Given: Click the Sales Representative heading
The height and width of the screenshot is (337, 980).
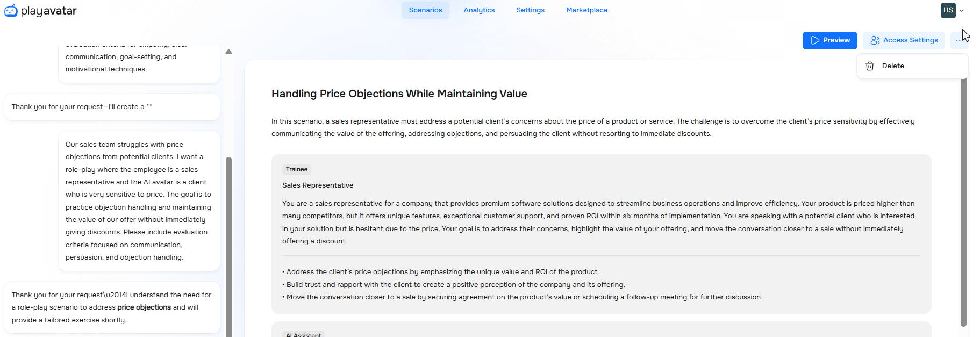Looking at the screenshot, I should pyautogui.click(x=318, y=185).
